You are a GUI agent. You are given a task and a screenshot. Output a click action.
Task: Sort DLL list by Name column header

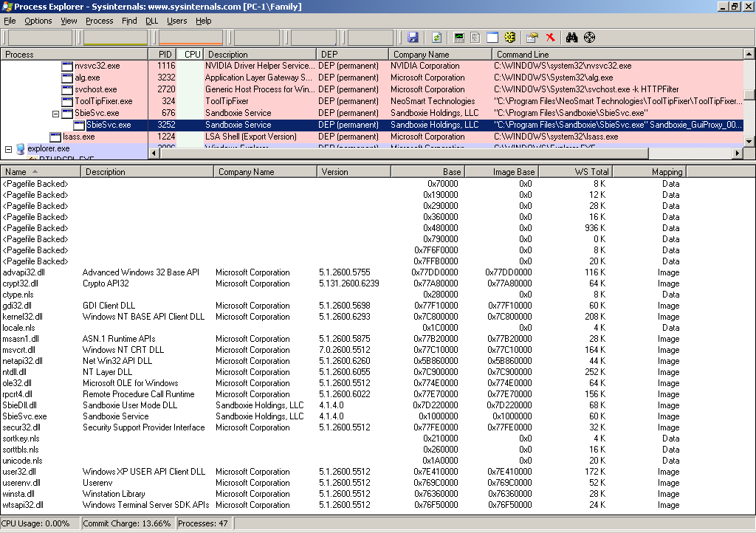point(41,172)
